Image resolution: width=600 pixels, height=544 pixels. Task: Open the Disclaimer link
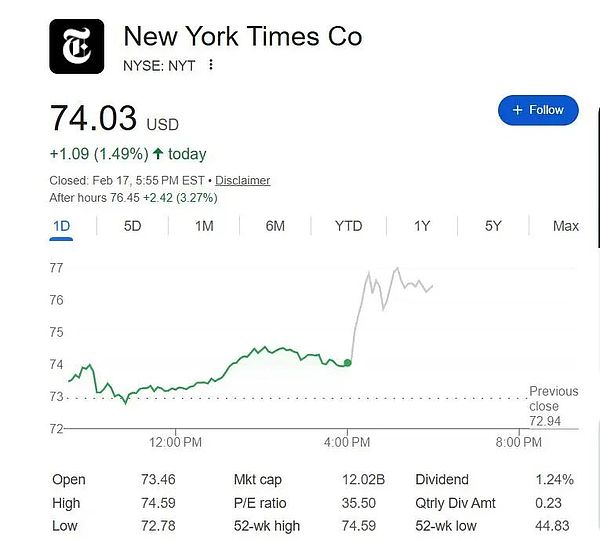click(243, 181)
